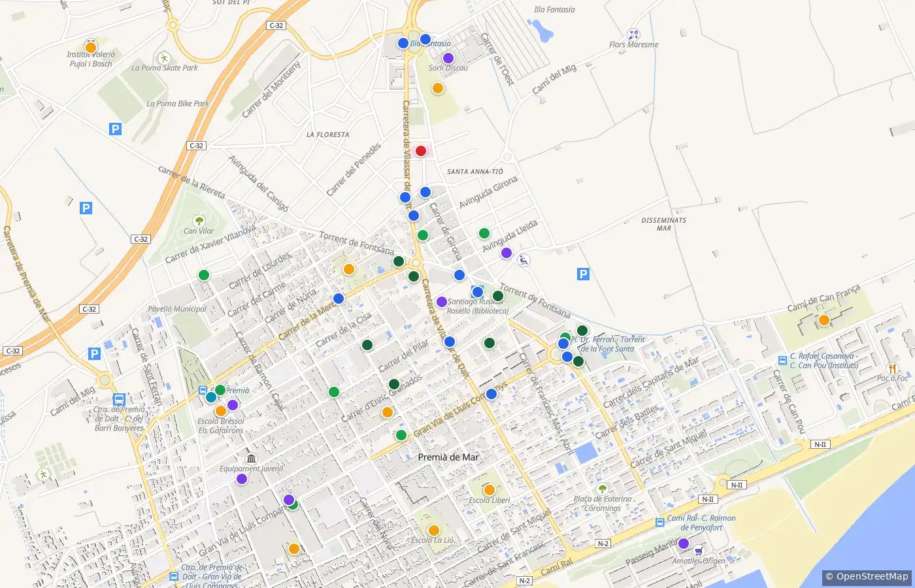The width and height of the screenshot is (915, 588).
Task: Click the bus stop icon at Camí Ral - C. Raimon de Penyafort
Action: (x=660, y=523)
